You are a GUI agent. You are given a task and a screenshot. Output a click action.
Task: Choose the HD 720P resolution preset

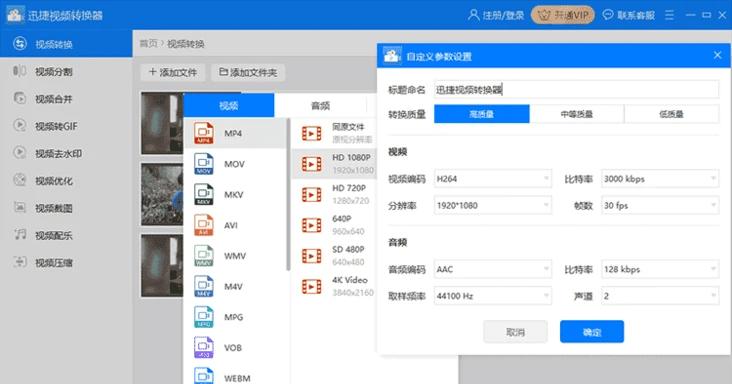tap(334, 195)
